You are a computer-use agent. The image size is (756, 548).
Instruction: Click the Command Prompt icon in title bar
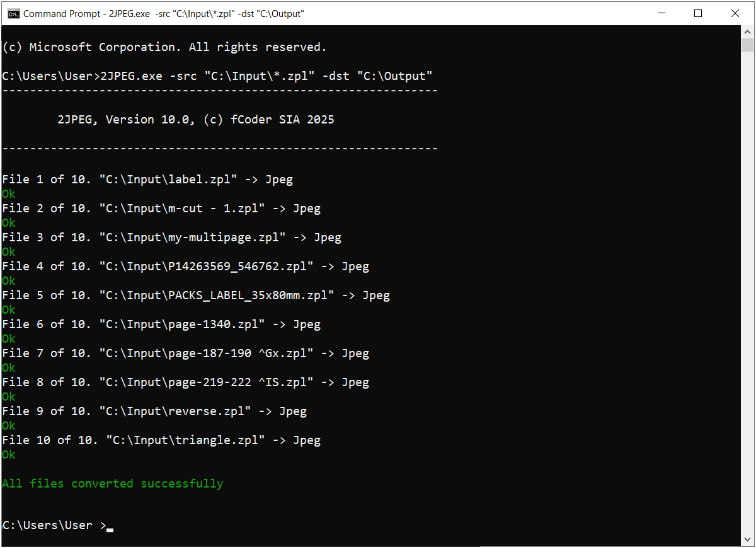coord(13,13)
